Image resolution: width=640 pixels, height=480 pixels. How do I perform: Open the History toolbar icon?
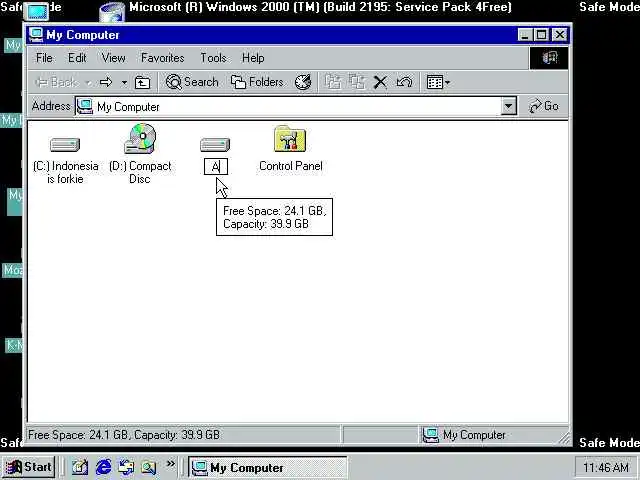[303, 82]
